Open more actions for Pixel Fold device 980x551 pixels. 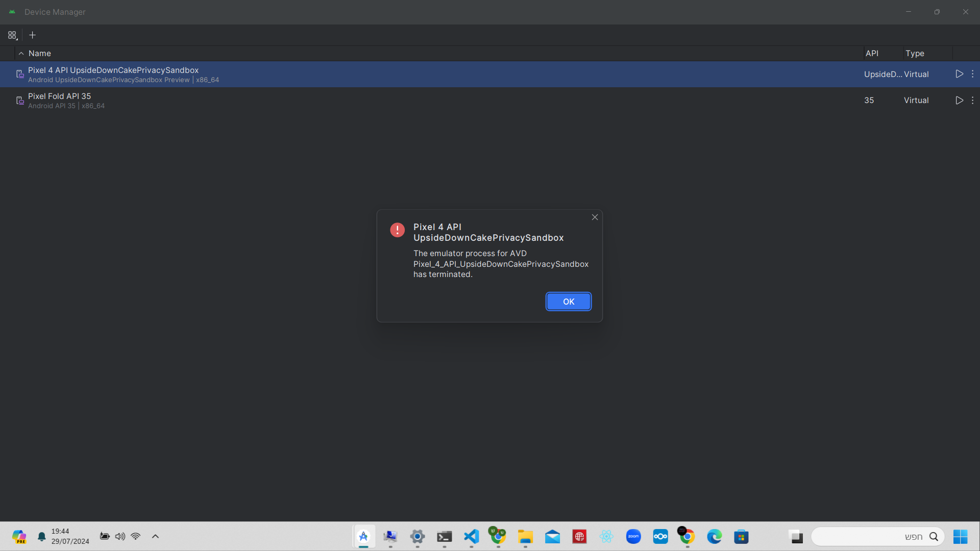tap(972, 101)
